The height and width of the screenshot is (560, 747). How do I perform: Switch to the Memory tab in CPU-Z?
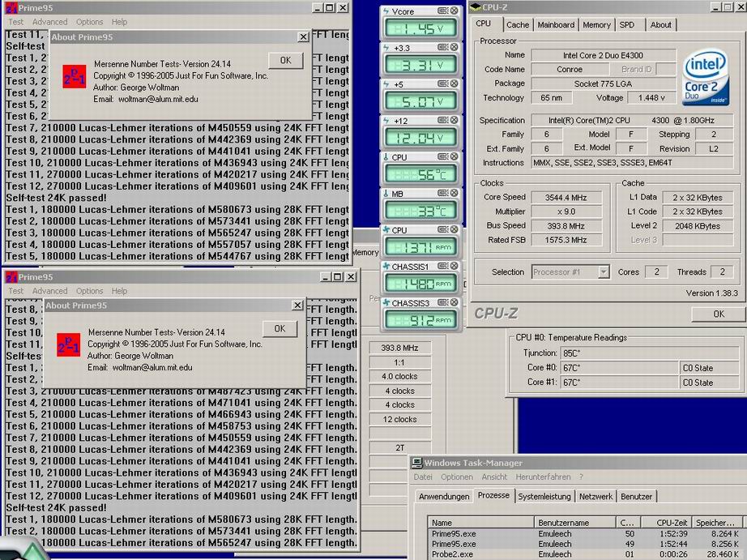point(596,25)
